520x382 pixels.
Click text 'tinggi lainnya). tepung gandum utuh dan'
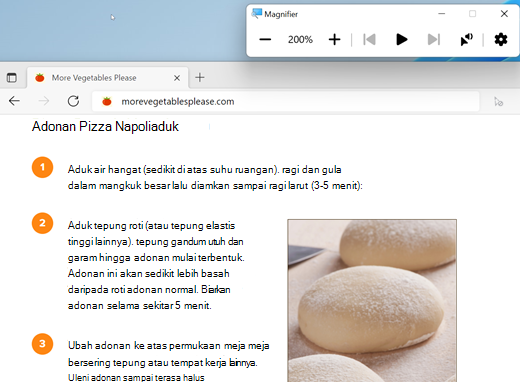pyautogui.click(x=156, y=241)
